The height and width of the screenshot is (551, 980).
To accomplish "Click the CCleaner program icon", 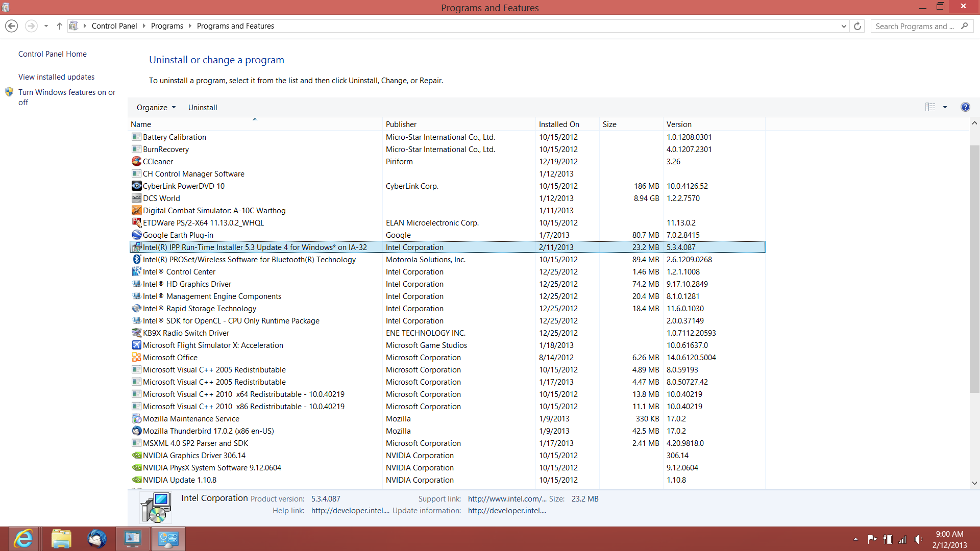I will pos(136,161).
